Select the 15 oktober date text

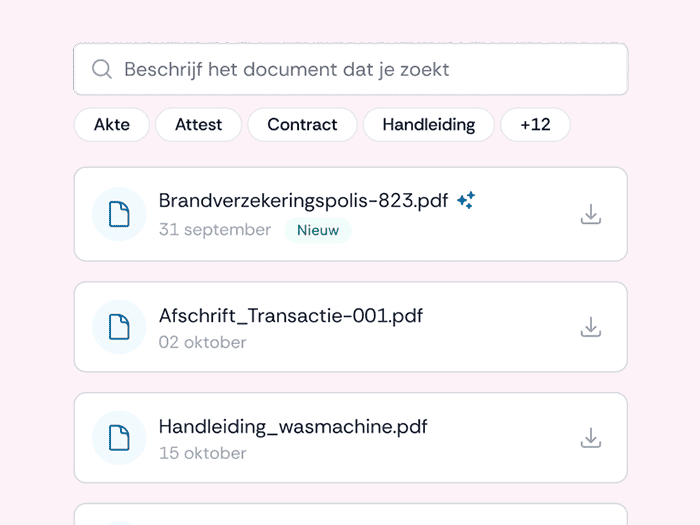[202, 453]
